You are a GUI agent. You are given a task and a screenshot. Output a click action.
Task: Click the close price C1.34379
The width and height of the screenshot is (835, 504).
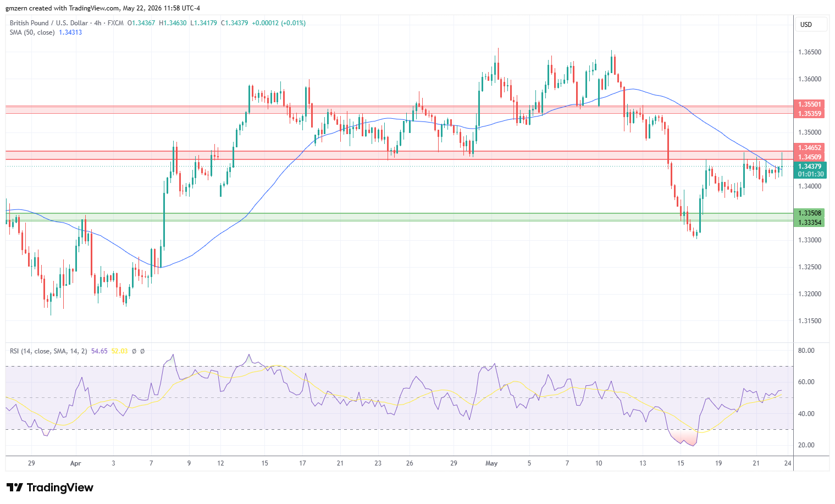(235, 23)
